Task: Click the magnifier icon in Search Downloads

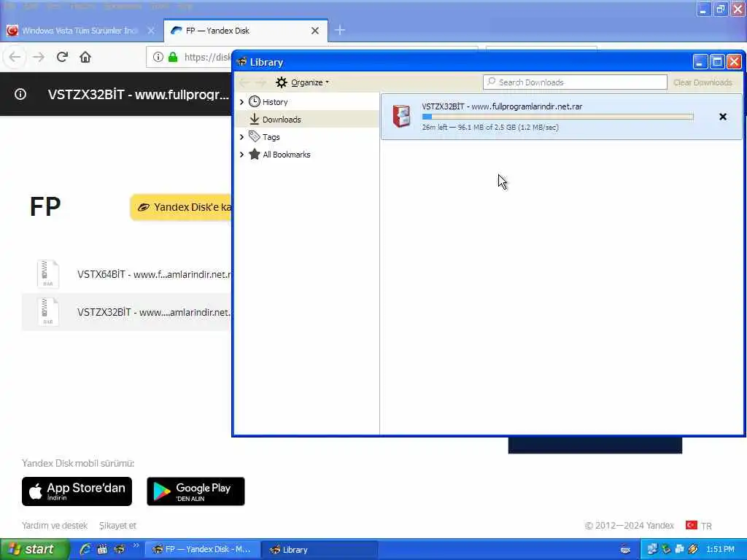Action: (491, 82)
